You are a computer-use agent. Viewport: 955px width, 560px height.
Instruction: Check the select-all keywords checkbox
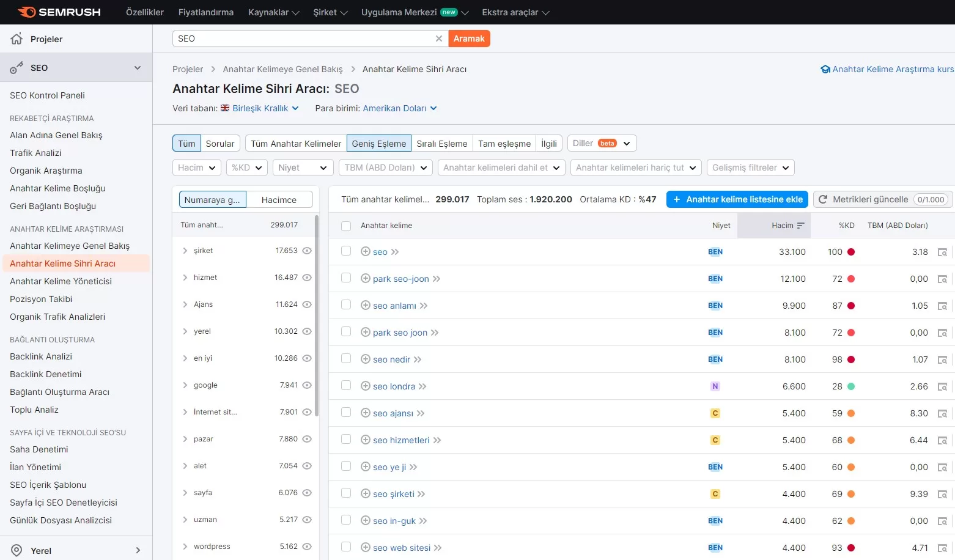(x=346, y=226)
